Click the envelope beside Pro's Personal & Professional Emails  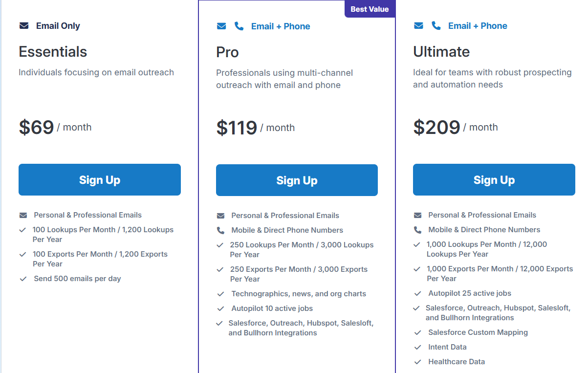(x=220, y=215)
